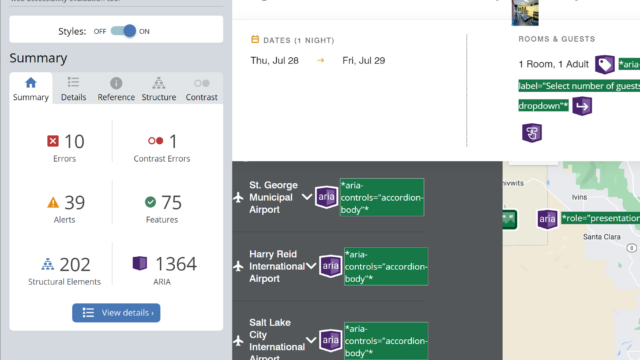Click the hotel photo thumbnail at top
Screen dimensions: 640x360
[525, 12]
